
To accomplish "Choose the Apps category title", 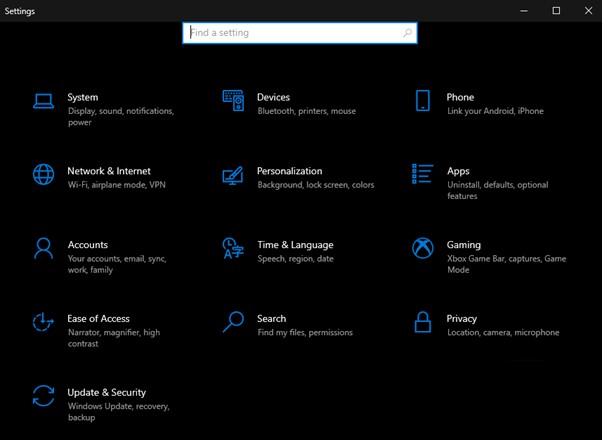I will click(458, 171).
